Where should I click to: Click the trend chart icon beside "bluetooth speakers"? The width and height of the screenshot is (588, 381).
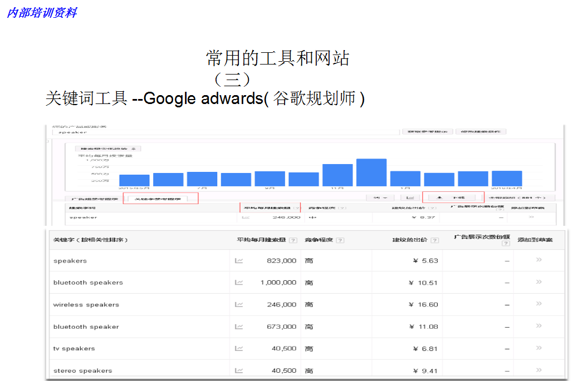238,282
